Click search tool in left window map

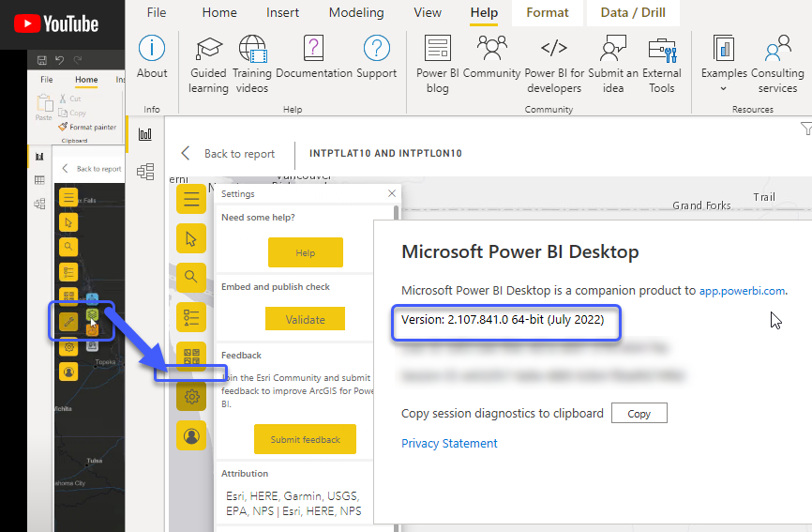coord(68,247)
